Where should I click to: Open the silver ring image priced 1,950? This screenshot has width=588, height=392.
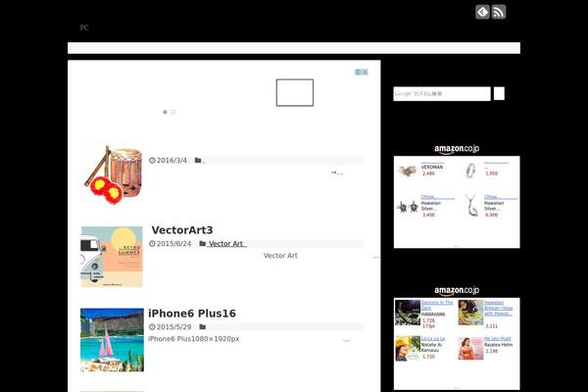[x=470, y=171]
